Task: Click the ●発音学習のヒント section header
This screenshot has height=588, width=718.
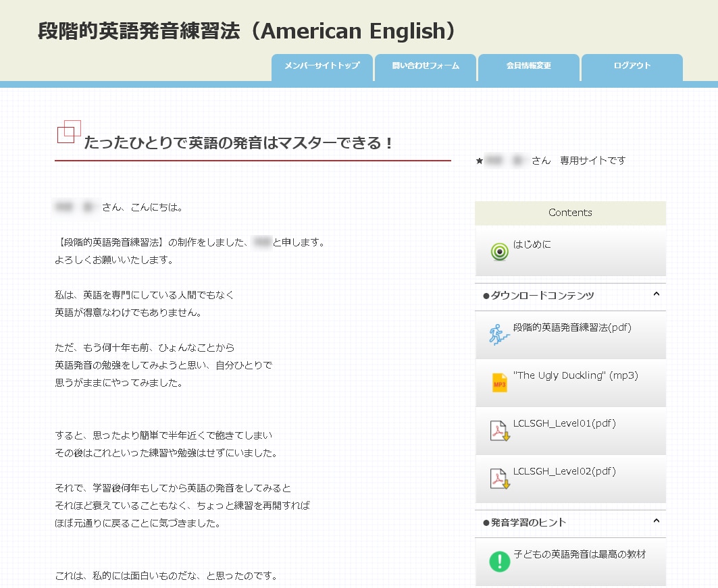Action: pyautogui.click(x=570, y=523)
